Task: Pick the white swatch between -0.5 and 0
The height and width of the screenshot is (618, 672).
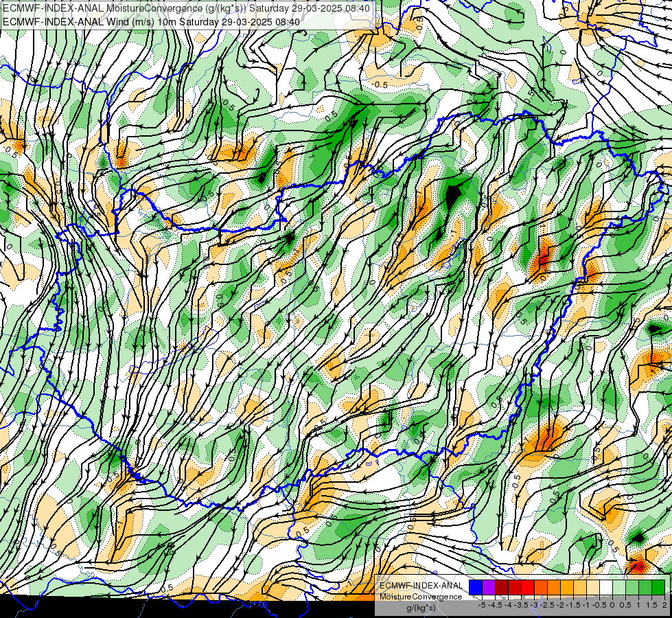Action: (606, 587)
